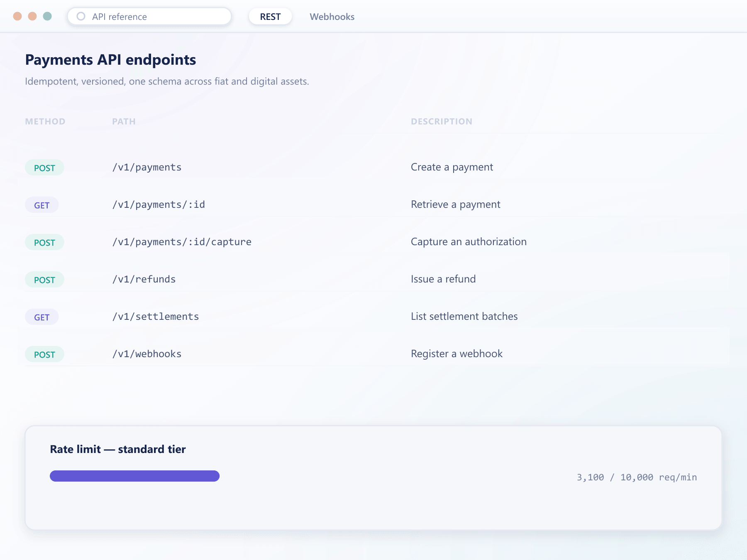Click the METHOD column header
Image resolution: width=747 pixels, height=560 pixels.
point(45,122)
